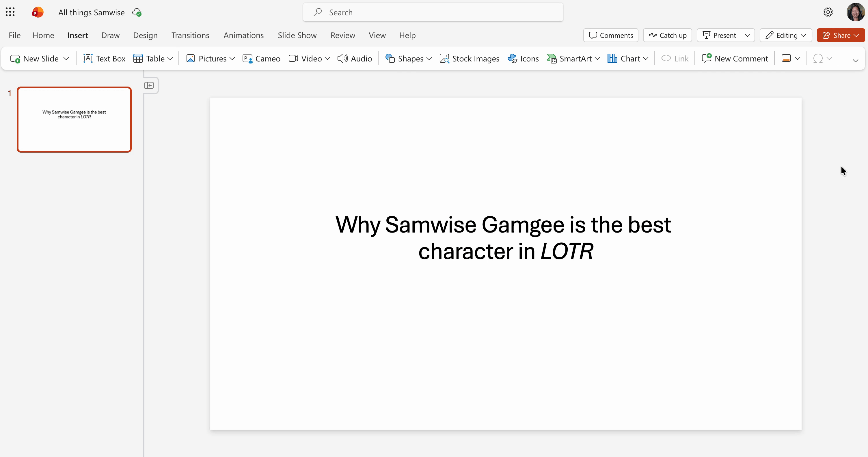Switch to the Design tab
The height and width of the screenshot is (457, 868).
coord(145,35)
